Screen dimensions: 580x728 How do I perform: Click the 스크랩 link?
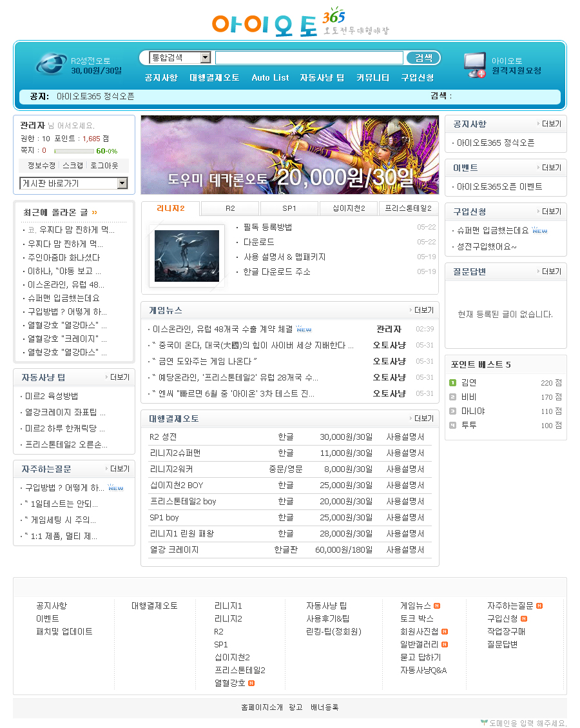pos(72,165)
